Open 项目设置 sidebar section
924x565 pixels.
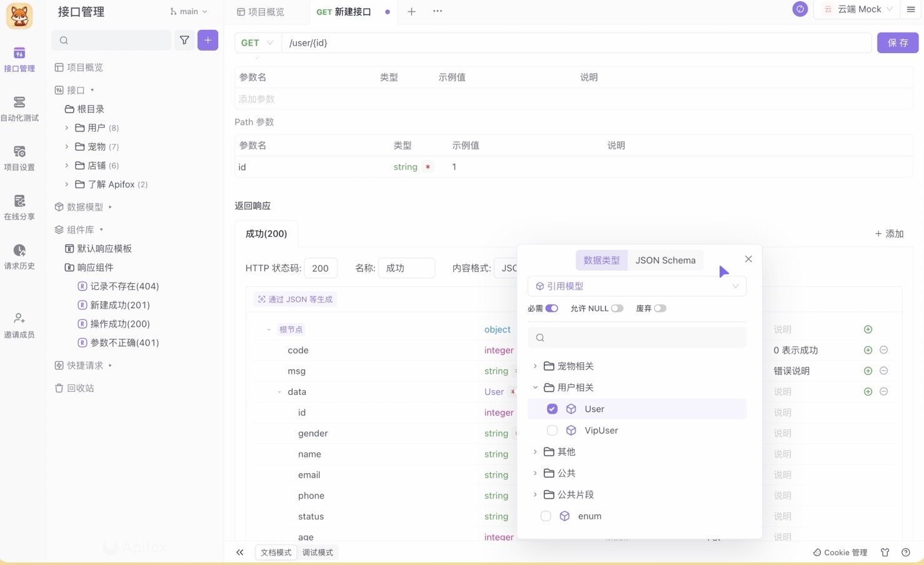[19, 159]
